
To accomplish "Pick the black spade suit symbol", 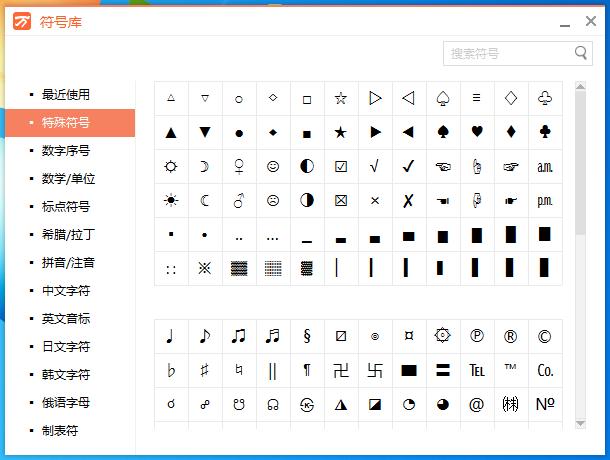I will (x=442, y=132).
